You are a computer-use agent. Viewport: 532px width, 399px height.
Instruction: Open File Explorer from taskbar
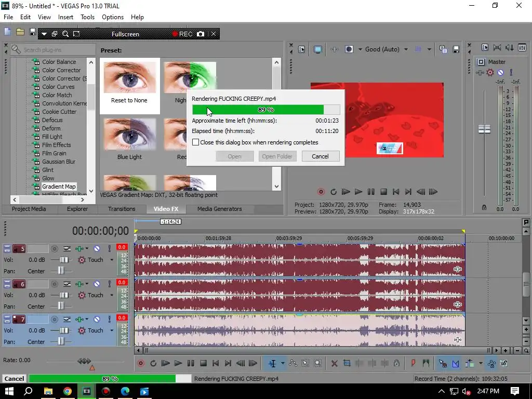point(48,391)
